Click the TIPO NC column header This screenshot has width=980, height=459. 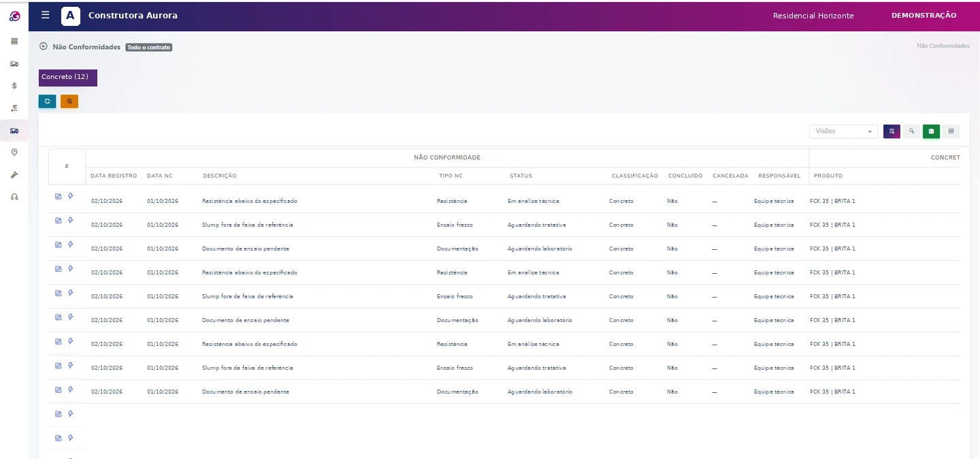coord(451,176)
